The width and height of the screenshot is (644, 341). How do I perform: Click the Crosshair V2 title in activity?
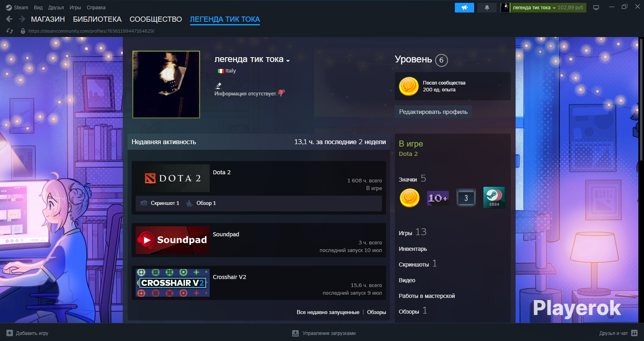[x=229, y=277]
